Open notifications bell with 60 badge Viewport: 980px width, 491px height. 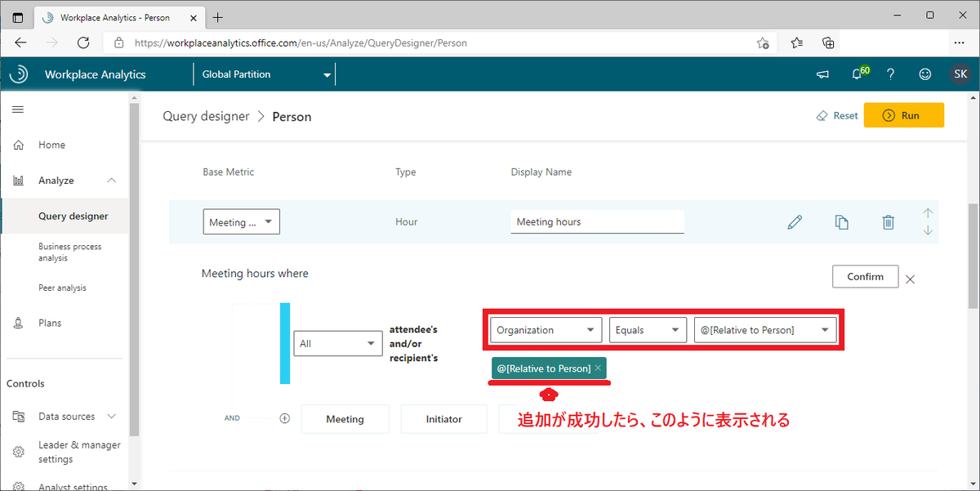coord(859,74)
